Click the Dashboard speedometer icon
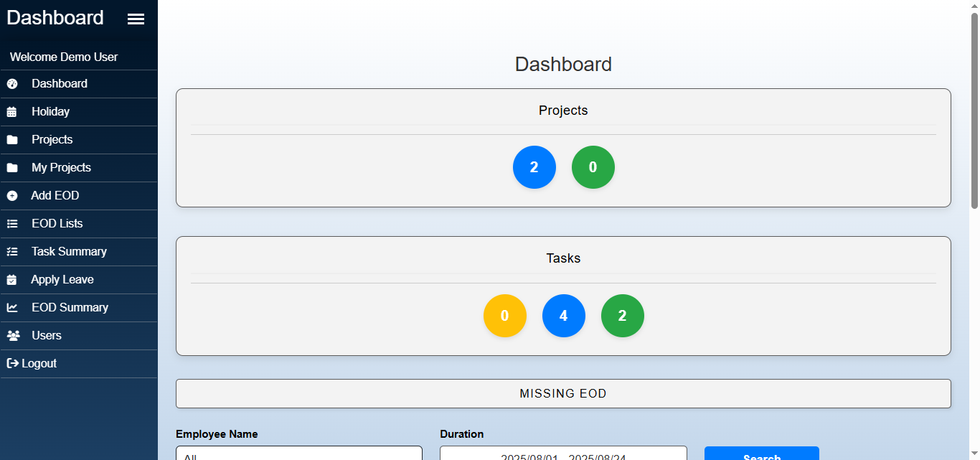The height and width of the screenshot is (460, 980). coord(12,84)
